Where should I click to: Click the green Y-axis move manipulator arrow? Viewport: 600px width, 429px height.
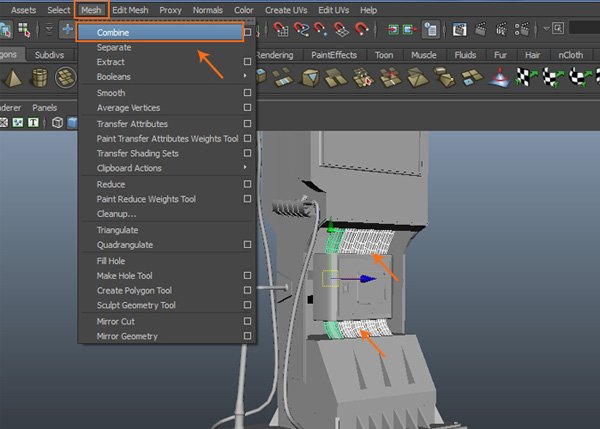click(331, 225)
